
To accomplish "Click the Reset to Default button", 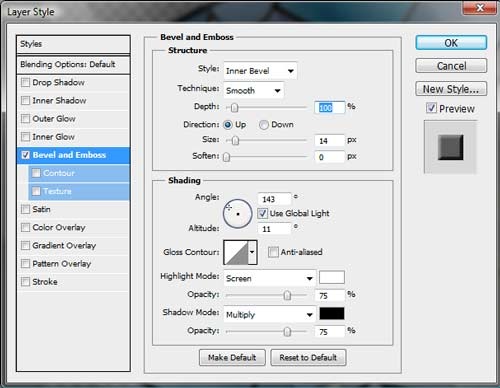I will [x=308, y=357].
